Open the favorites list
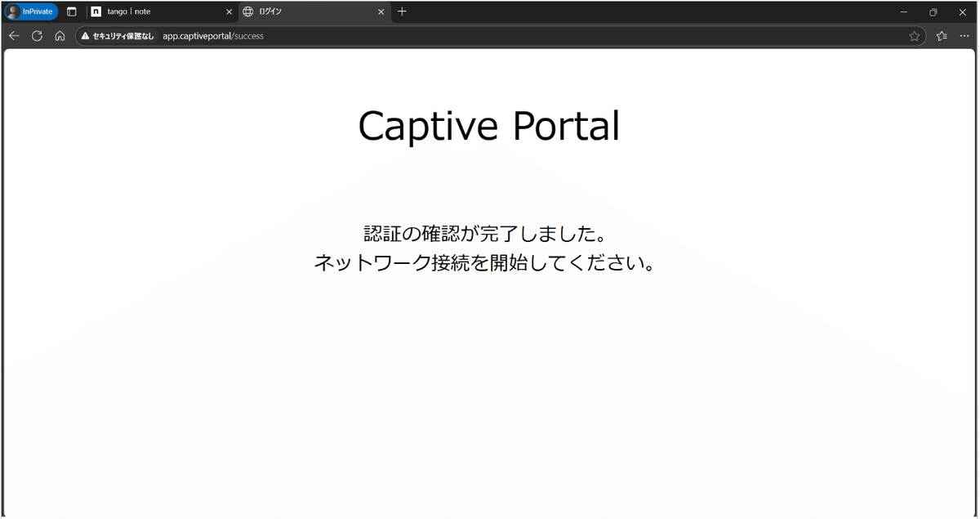 coord(941,36)
